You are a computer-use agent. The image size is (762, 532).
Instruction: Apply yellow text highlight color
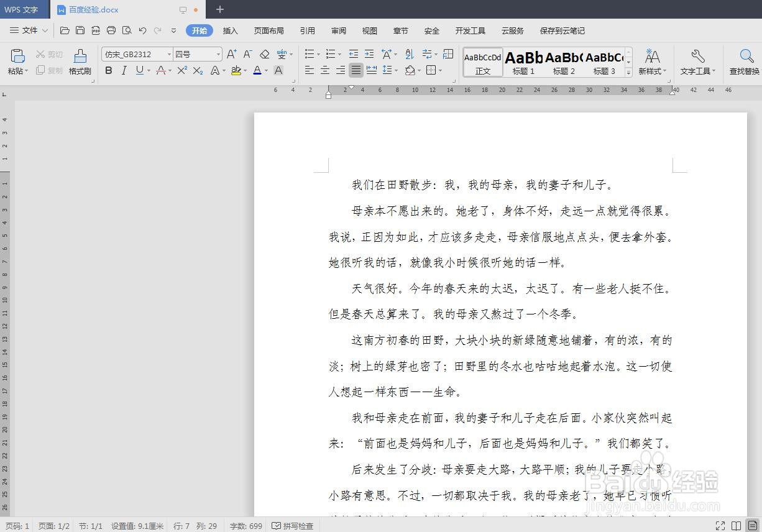click(236, 71)
